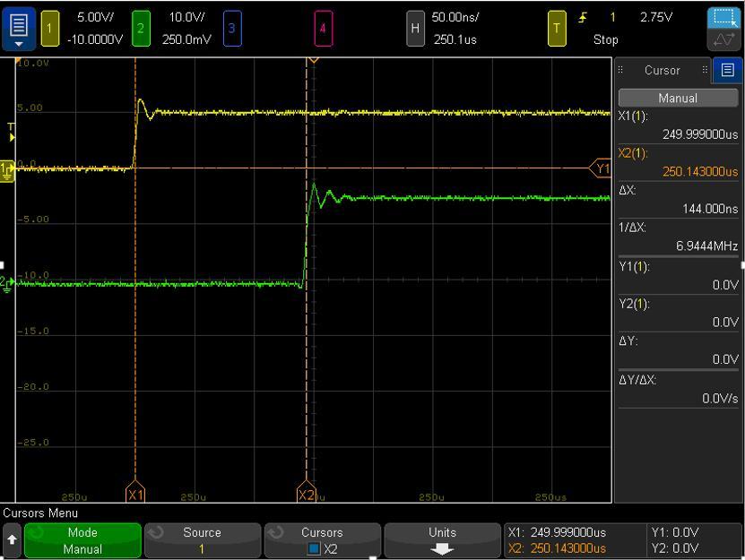
Task: Open the main menu icon
Action: pos(19,29)
